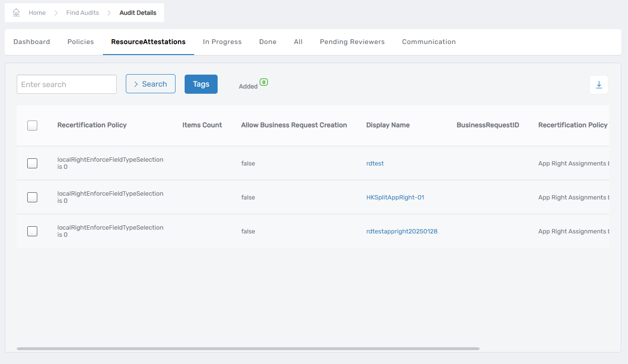The width and height of the screenshot is (628, 364).
Task: Open the HKSplitAppRight-01 link
Action: 395,198
